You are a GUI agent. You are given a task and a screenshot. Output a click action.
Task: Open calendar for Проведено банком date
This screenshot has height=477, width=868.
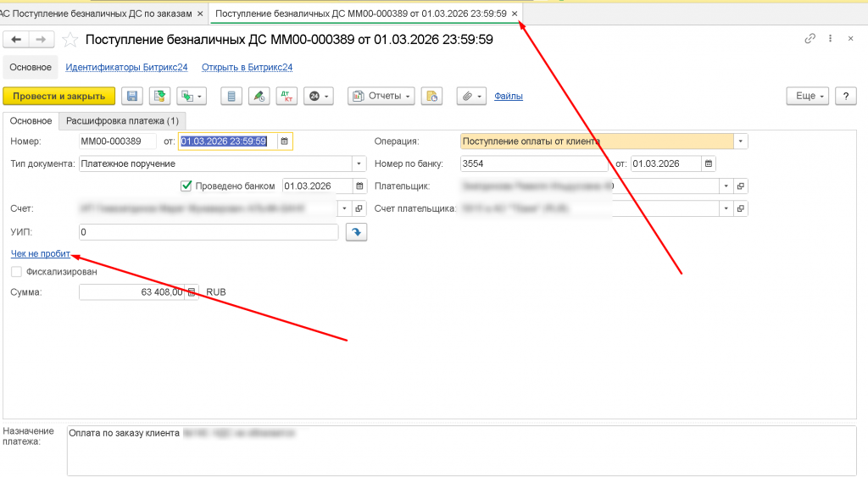click(x=359, y=186)
